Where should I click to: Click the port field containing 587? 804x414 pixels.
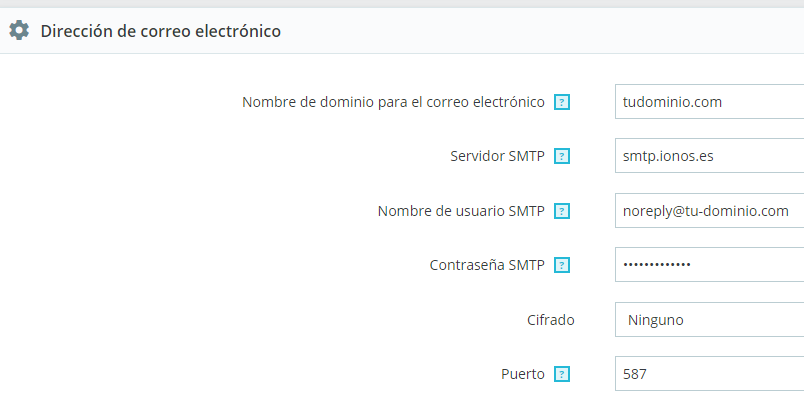point(709,374)
